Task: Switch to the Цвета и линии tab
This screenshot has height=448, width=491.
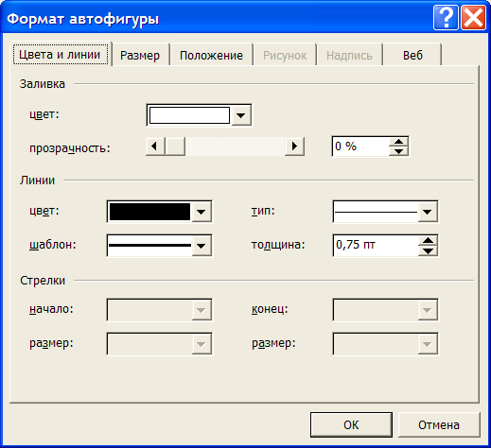Action: (61, 55)
